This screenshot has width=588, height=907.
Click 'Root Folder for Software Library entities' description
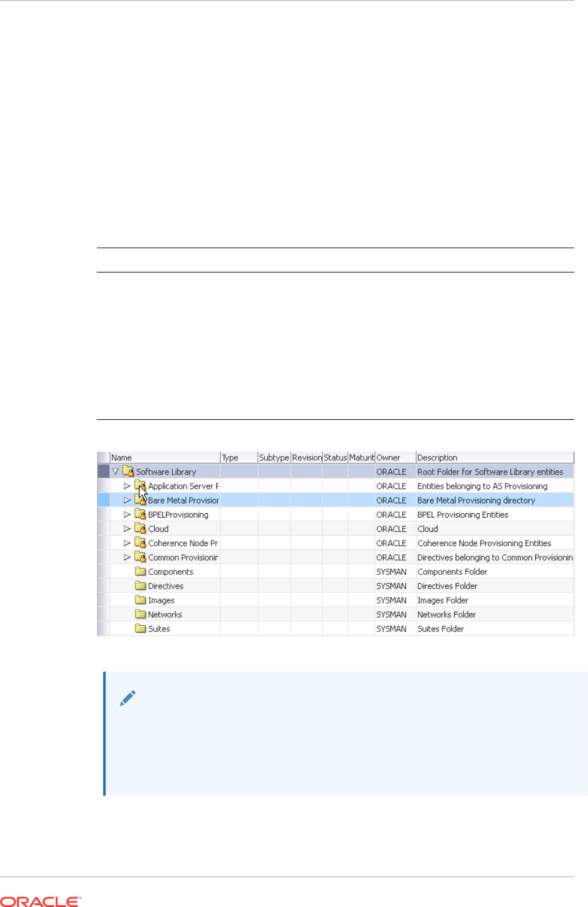coord(490,472)
